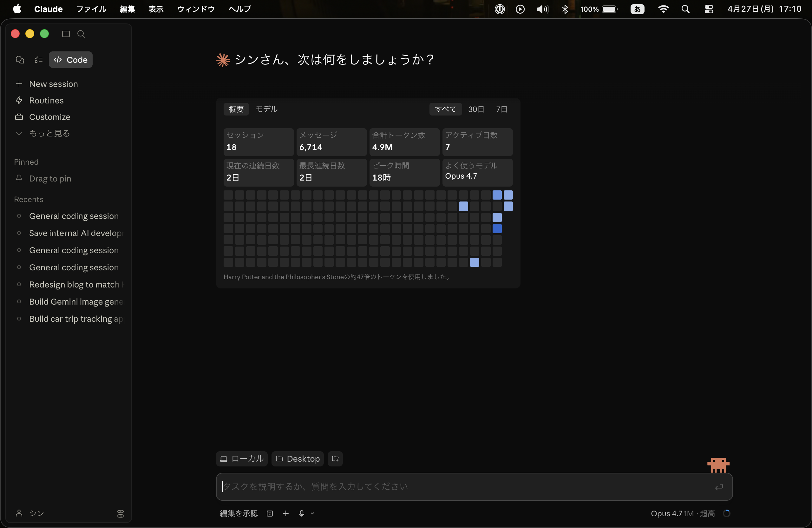The width and height of the screenshot is (812, 528).
Task: Click the pin icon in Pinned
Action: pos(19,178)
